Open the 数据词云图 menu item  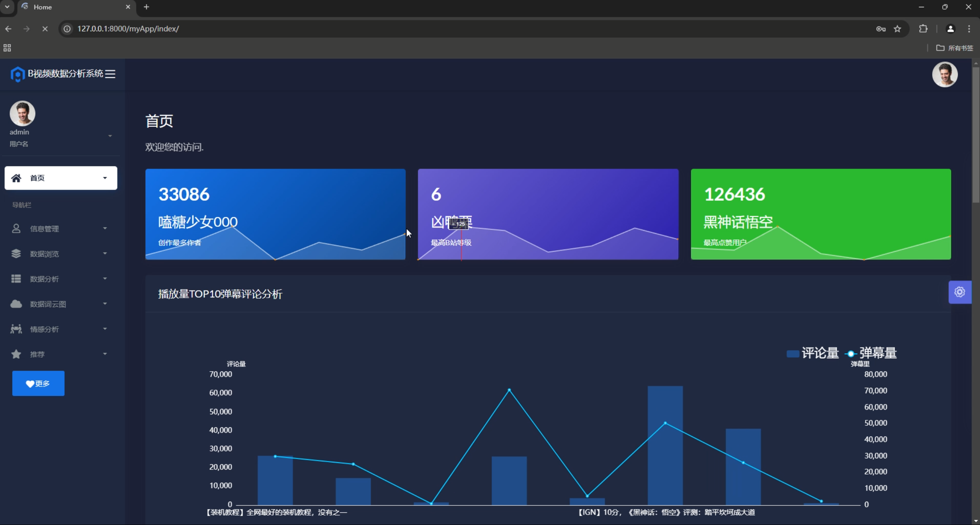pos(48,304)
